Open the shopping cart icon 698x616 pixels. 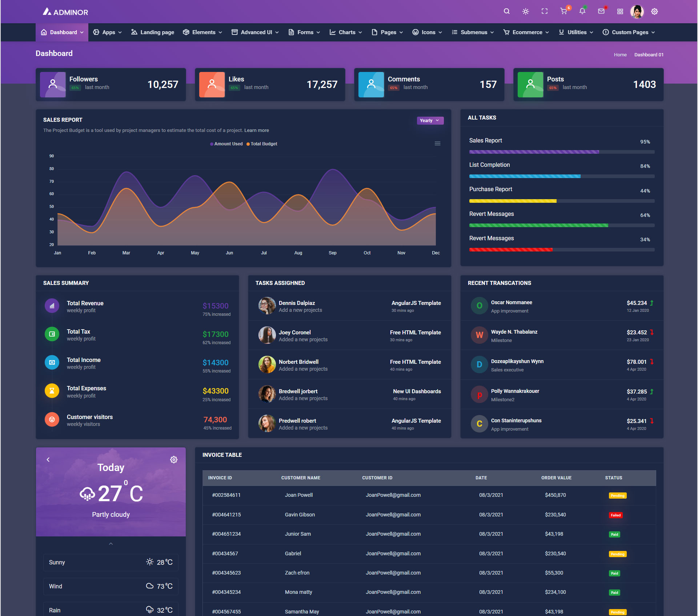[563, 11]
